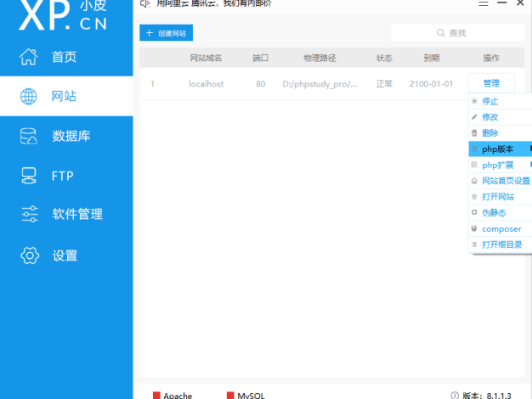Click the red MySQL status indicator
532x399 pixels.
[x=230, y=396]
